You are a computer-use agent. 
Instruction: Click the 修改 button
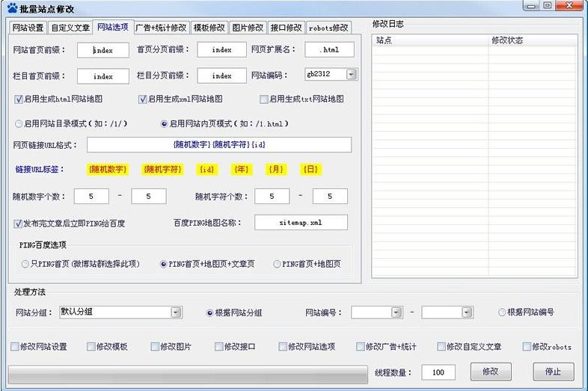coord(491,372)
